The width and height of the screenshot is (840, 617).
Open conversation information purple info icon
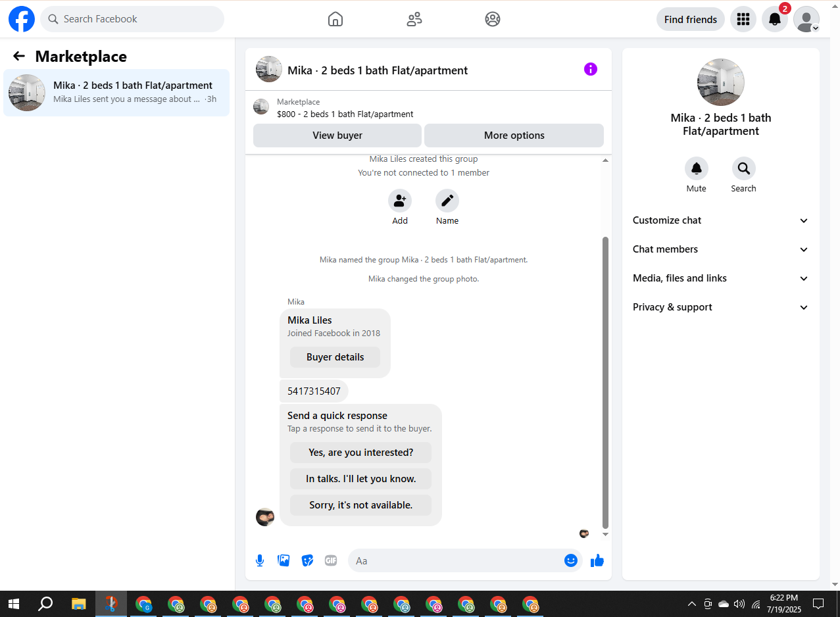pos(591,69)
